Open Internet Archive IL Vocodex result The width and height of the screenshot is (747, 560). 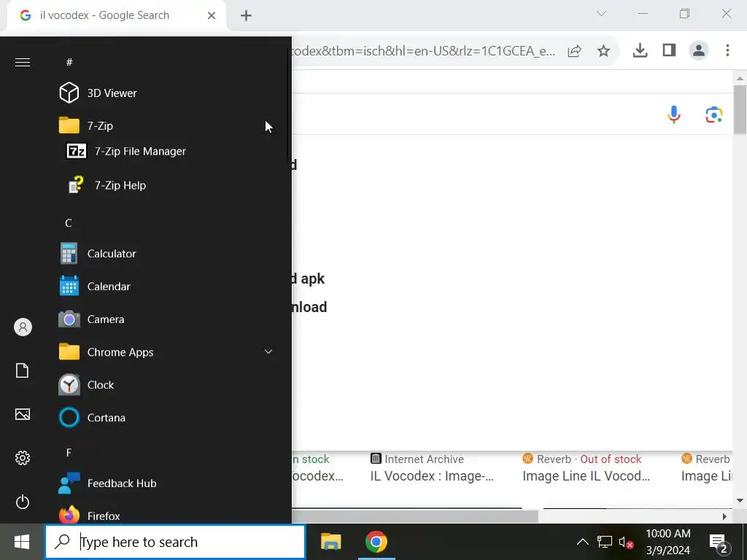pos(432,467)
